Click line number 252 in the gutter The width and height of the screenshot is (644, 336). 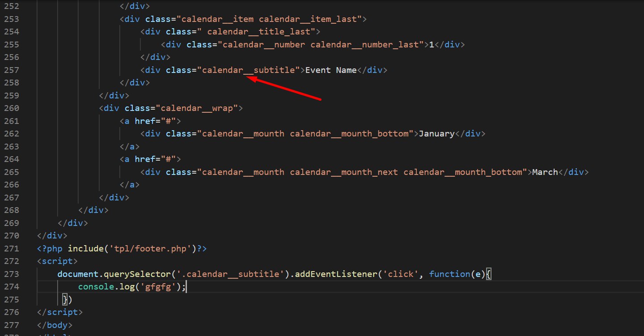(12, 6)
